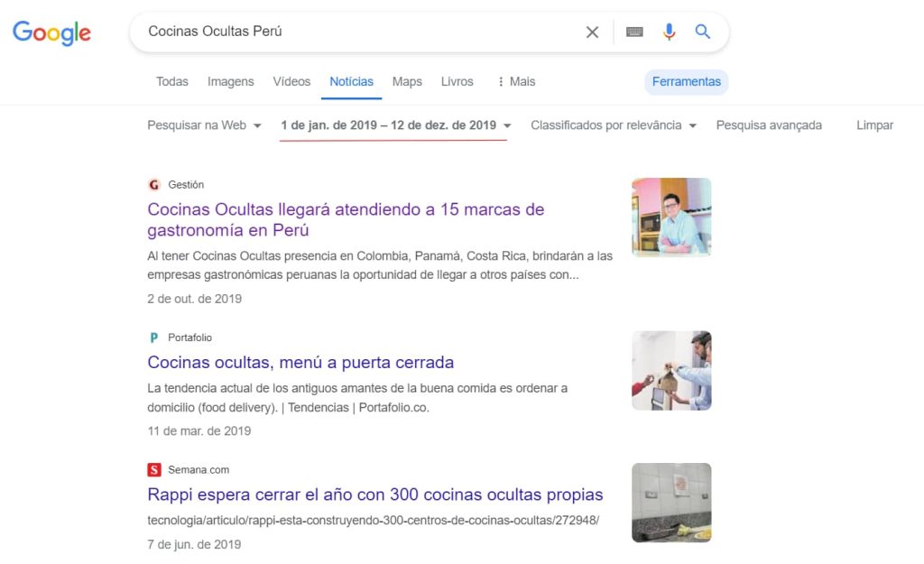The image size is (924, 564).
Task: Click the Gestión article thumbnail image
Action: (x=671, y=217)
